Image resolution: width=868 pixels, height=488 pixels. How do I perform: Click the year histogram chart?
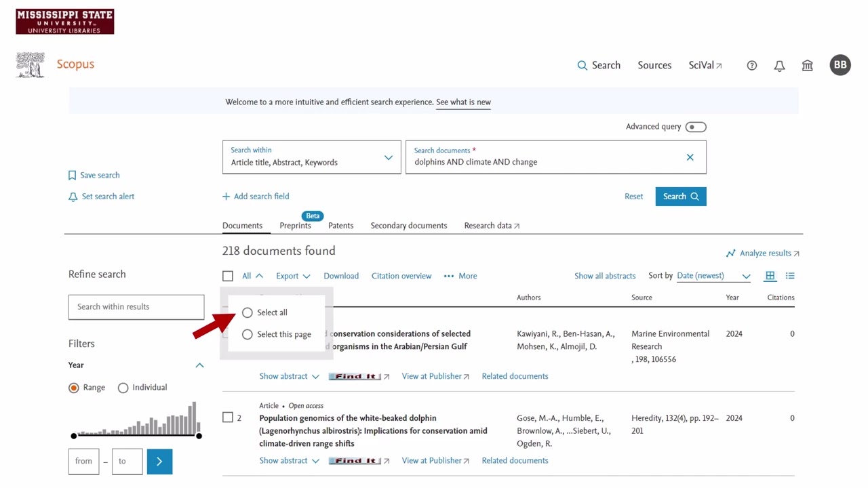(136, 418)
